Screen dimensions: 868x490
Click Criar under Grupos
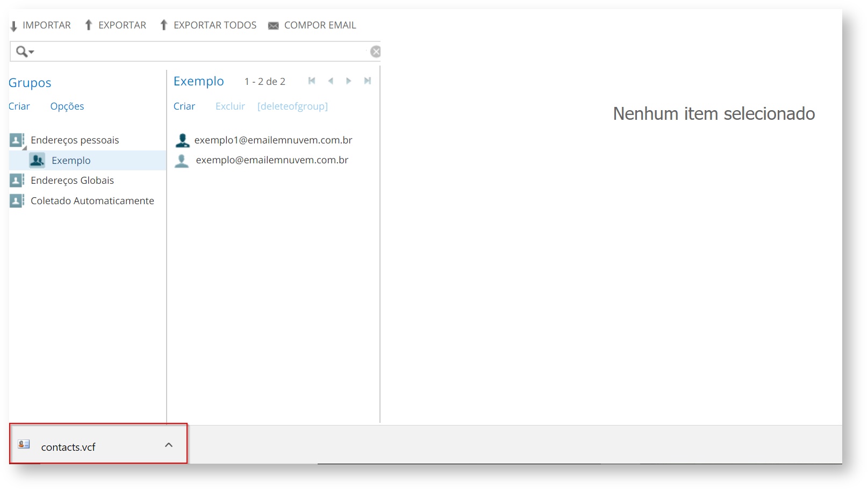pos(19,106)
